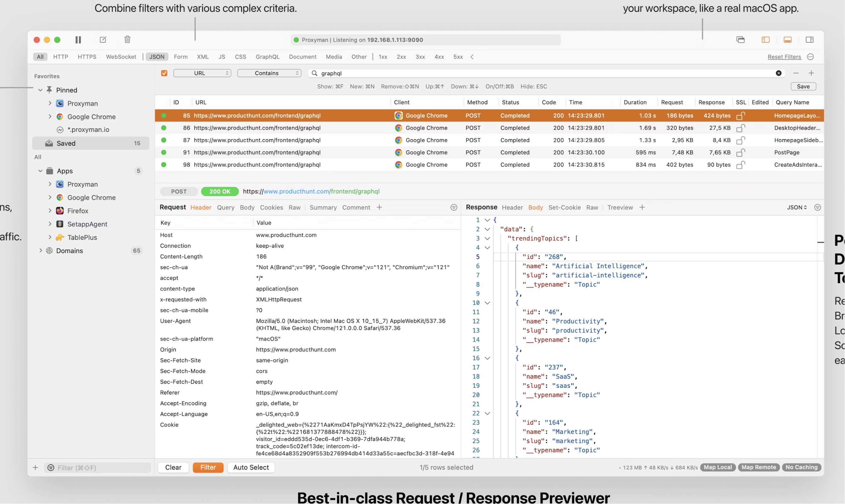The width and height of the screenshot is (845, 504).
Task: Clear the graphql search text
Action: pyautogui.click(x=779, y=73)
